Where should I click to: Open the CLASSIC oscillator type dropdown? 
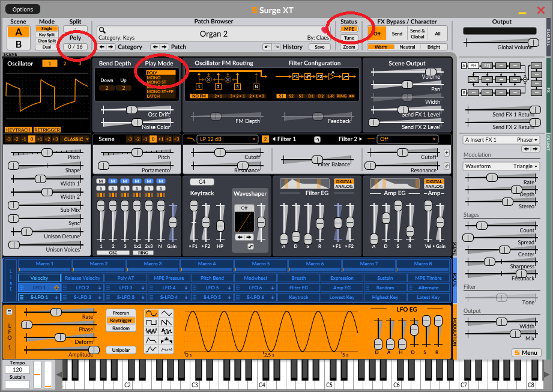point(76,139)
